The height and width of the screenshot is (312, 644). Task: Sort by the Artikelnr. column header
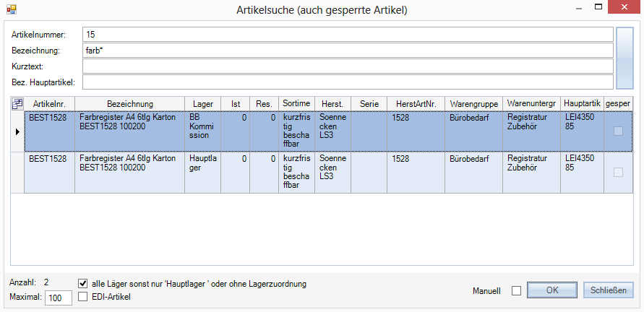[49, 104]
